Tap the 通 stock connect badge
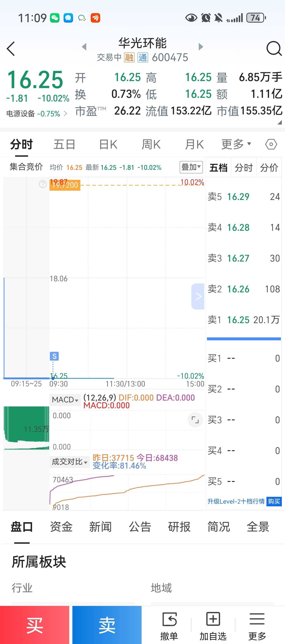The image size is (285, 644). (143, 58)
